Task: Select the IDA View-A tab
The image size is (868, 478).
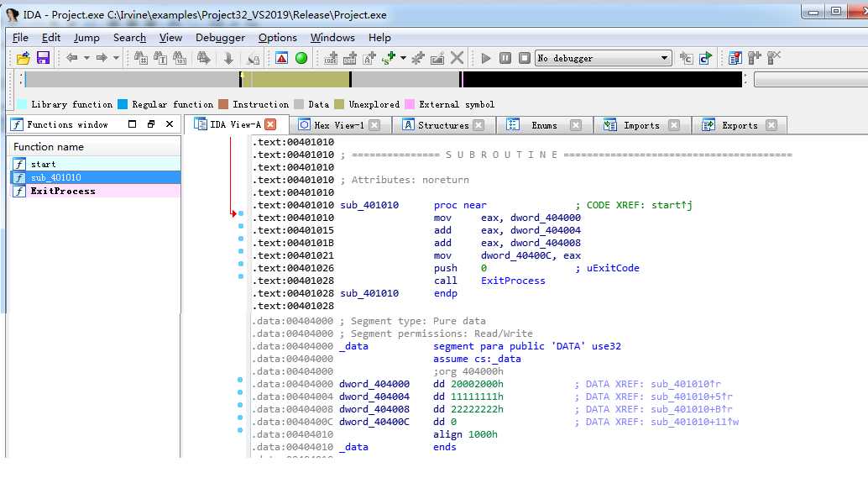Action: (x=235, y=124)
